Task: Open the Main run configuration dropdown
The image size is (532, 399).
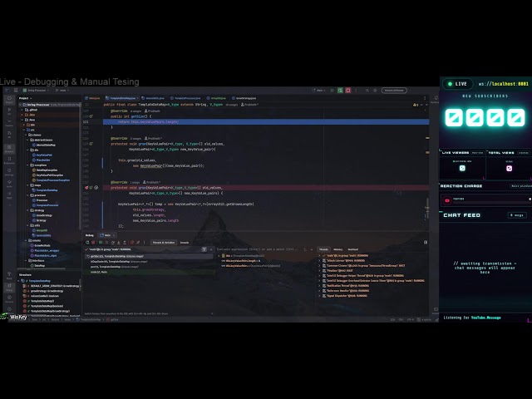Action: coord(320,91)
